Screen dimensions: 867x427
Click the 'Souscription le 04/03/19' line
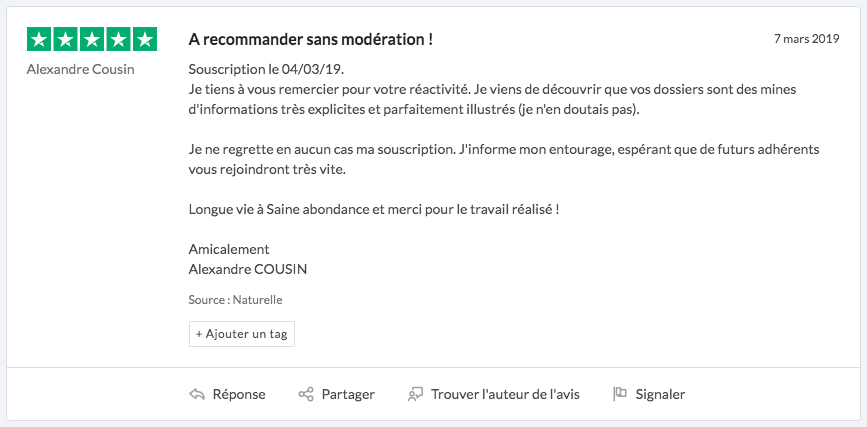click(253, 70)
